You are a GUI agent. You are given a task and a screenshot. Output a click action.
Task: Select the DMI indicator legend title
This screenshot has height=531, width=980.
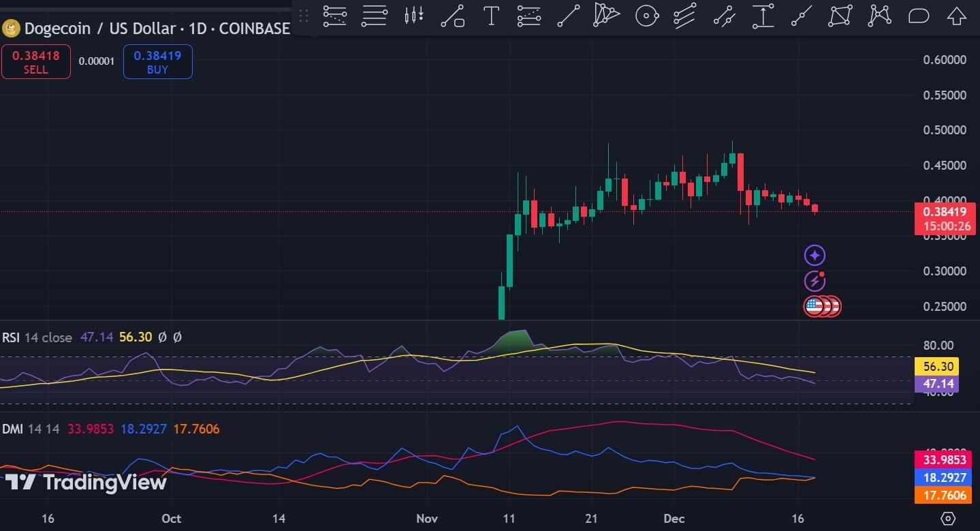pos(12,429)
